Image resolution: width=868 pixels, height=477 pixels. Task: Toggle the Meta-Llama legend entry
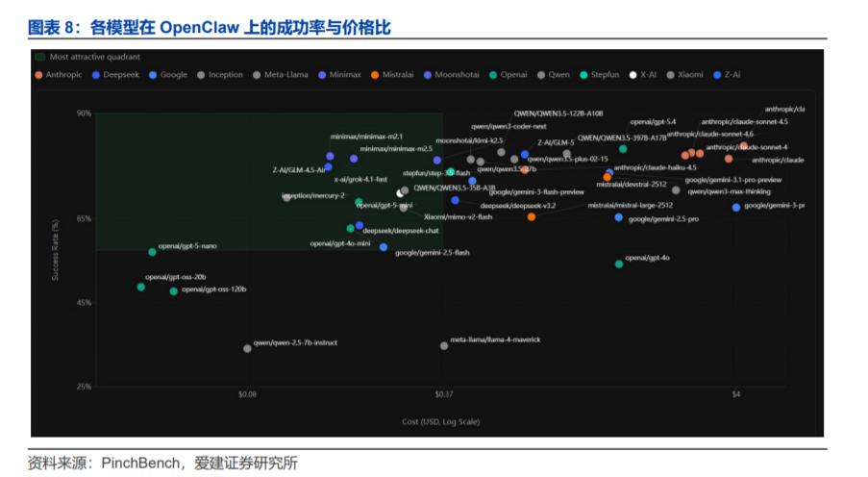click(280, 75)
